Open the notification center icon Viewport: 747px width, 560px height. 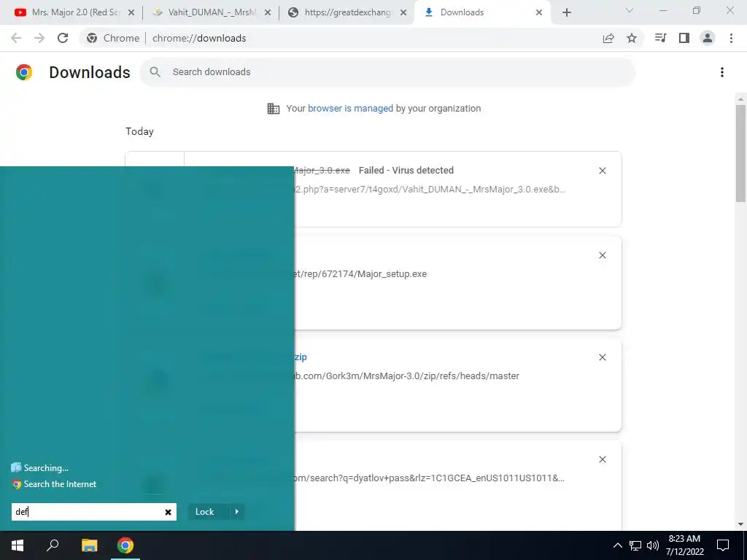(x=723, y=545)
